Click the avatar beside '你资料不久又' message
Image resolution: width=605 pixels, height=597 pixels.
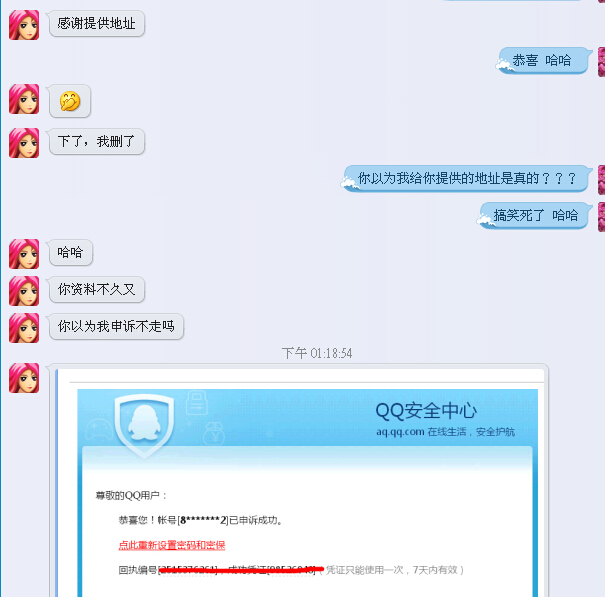[x=24, y=291]
